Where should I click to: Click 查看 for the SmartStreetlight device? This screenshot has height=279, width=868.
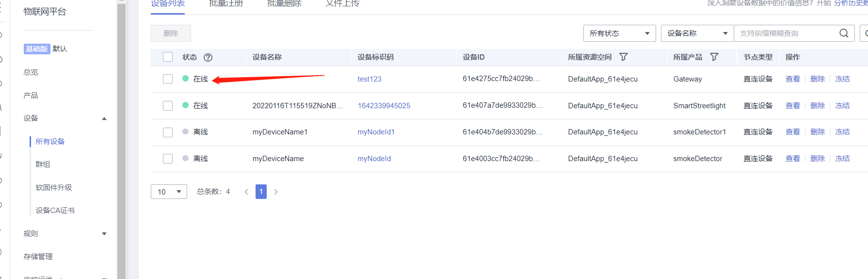tap(793, 105)
